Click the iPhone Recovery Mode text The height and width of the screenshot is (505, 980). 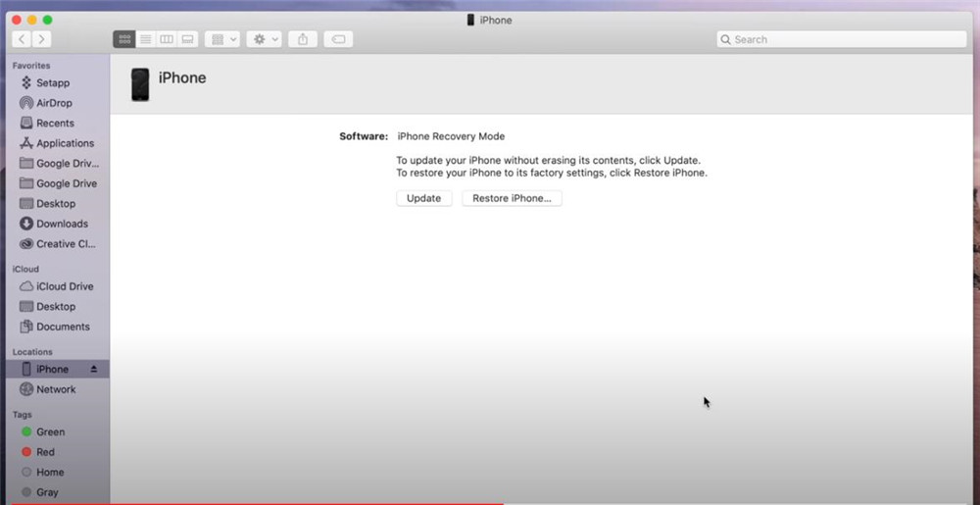pos(451,136)
